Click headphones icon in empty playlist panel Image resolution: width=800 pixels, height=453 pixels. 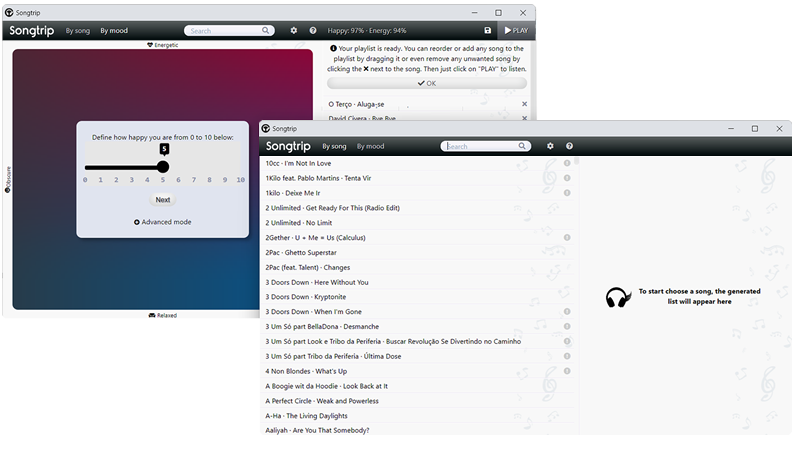click(617, 297)
